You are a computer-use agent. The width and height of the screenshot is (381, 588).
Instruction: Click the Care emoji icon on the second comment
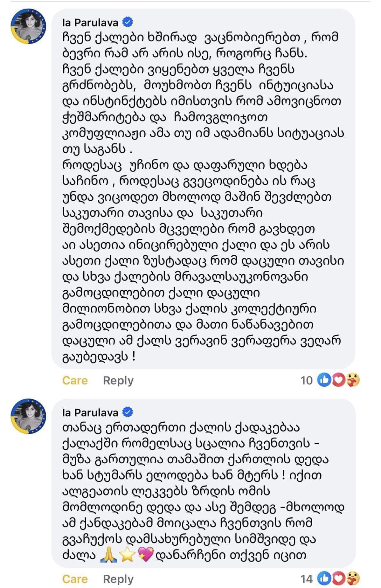coord(352,578)
